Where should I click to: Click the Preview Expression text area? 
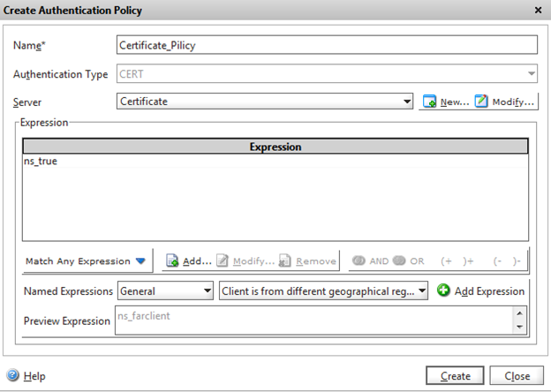(314, 320)
